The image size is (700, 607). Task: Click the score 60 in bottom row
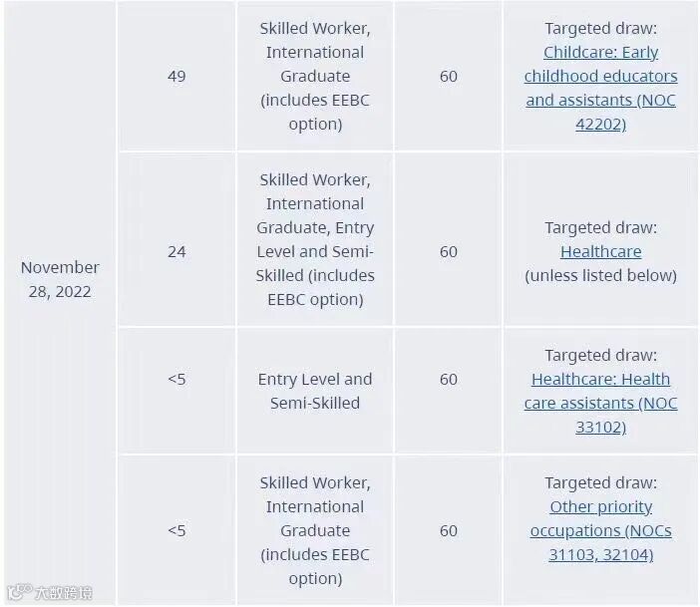click(x=449, y=530)
